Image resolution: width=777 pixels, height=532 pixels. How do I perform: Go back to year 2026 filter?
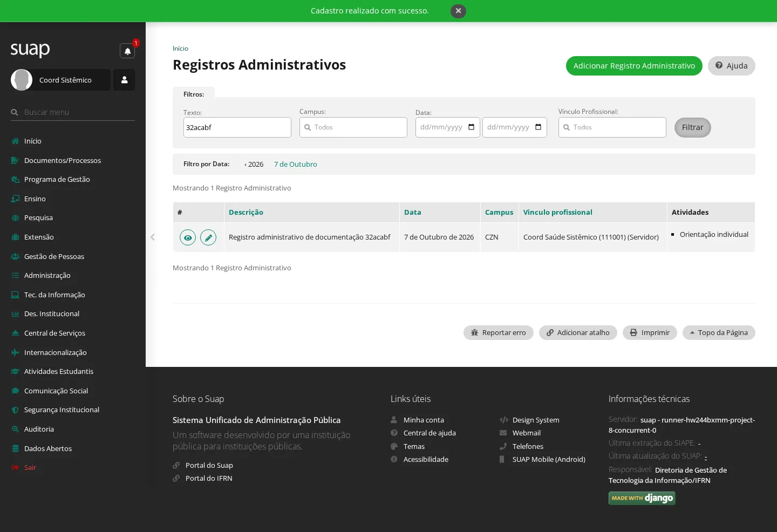point(254,164)
